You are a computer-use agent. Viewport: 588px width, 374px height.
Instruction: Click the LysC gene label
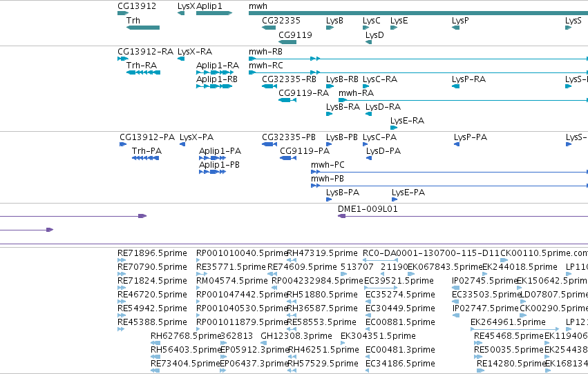[371, 20]
